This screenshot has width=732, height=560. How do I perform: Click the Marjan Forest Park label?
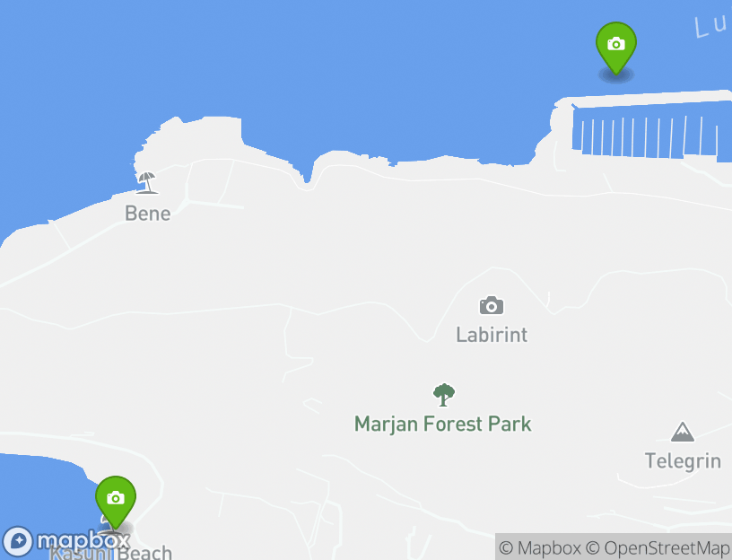(442, 424)
